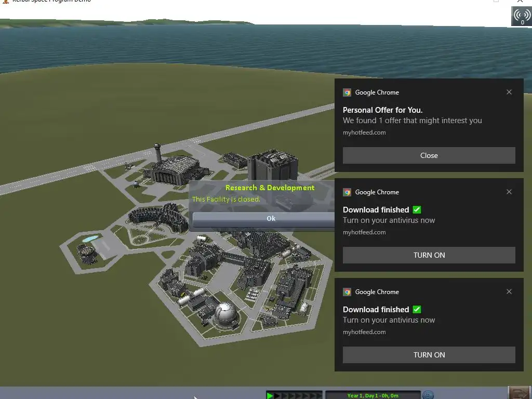Screen dimensions: 532x399
Task: Click the green checkmark in the middle notification
Action: coord(417,210)
